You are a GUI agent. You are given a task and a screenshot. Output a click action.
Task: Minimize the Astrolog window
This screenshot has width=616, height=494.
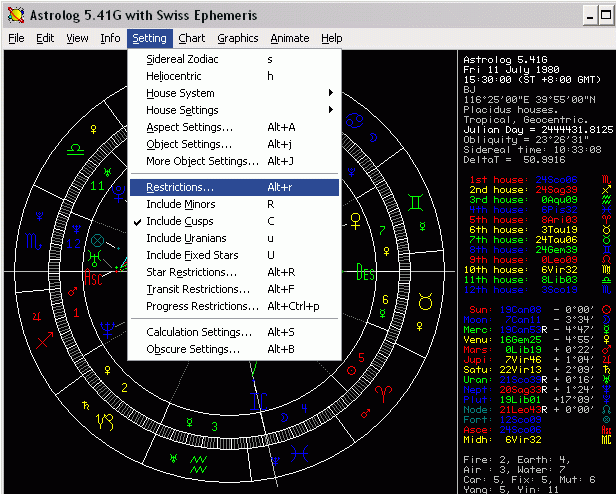(x=590, y=15)
